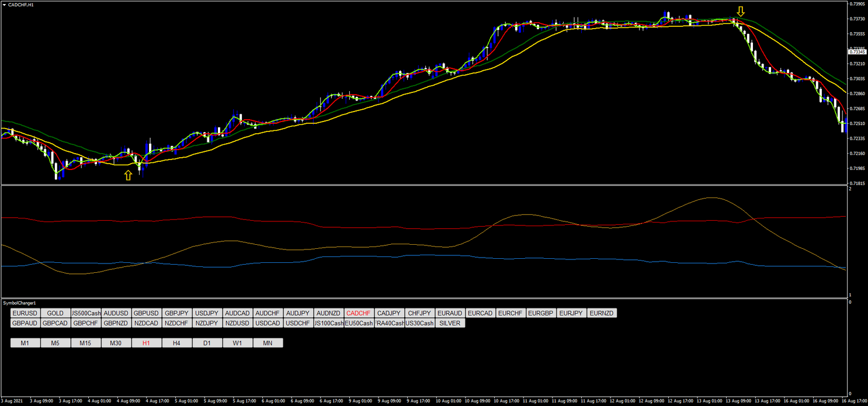Select the D1 daily timeframe
868x406 pixels.
click(207, 343)
